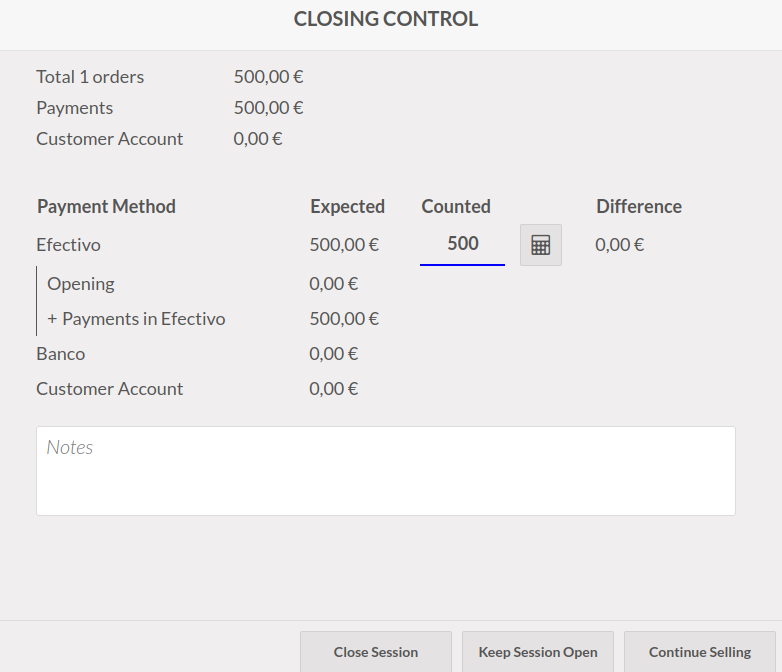Click the Continue Selling button
This screenshot has height=672, width=782.
[x=699, y=652]
